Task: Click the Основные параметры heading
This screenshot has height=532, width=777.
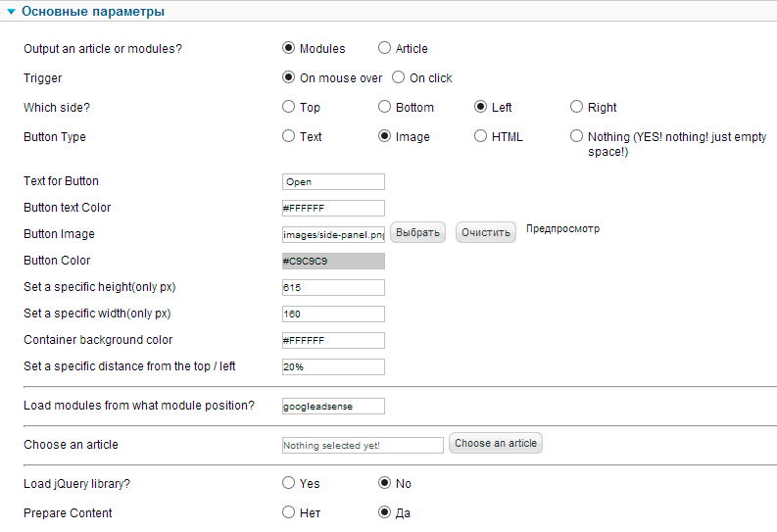Action: (93, 12)
